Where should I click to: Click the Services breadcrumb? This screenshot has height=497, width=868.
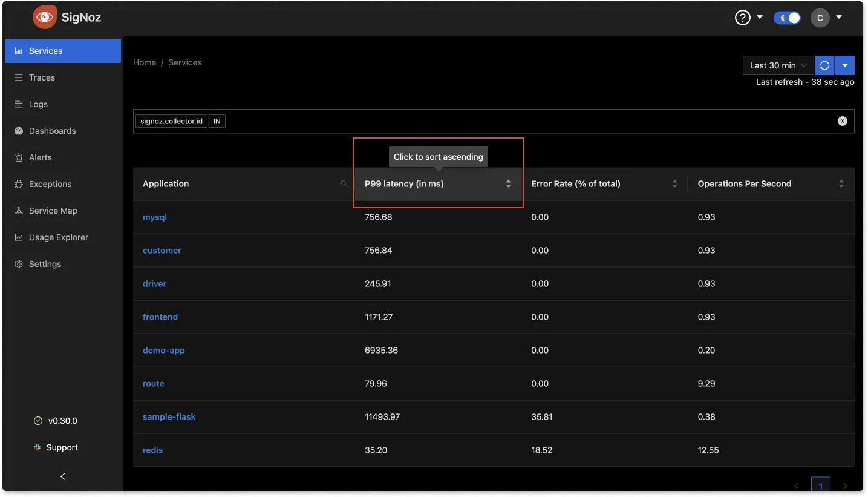185,62
